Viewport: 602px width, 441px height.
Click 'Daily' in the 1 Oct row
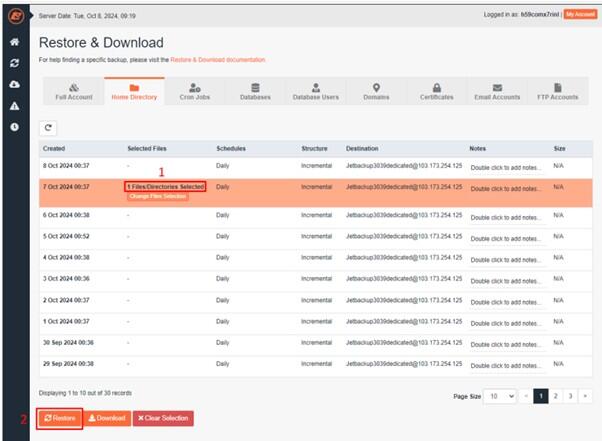tap(222, 322)
